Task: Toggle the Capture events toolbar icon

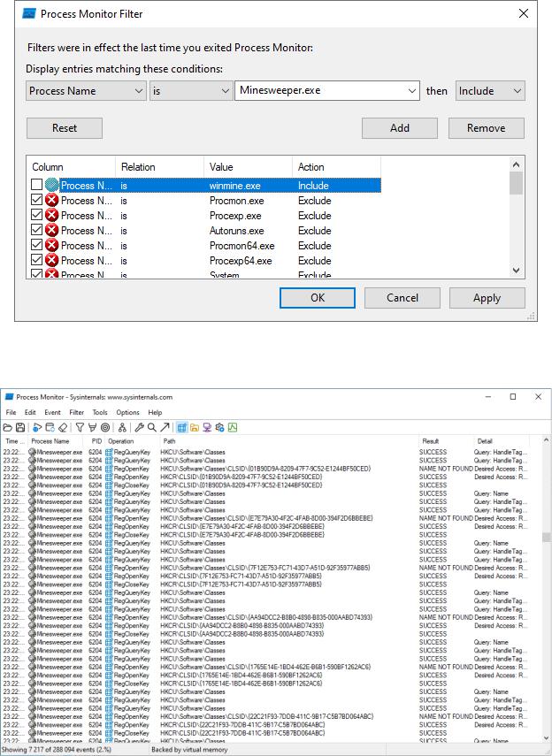Action: (x=37, y=428)
